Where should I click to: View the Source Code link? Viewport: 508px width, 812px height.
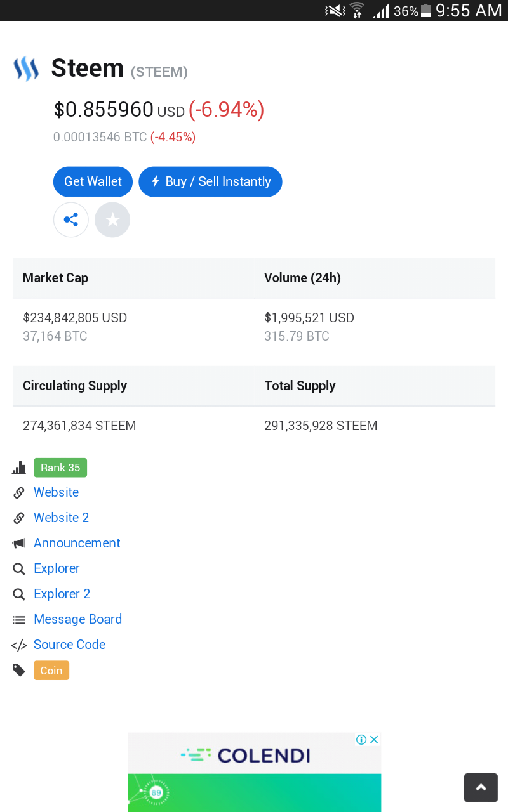(69, 645)
